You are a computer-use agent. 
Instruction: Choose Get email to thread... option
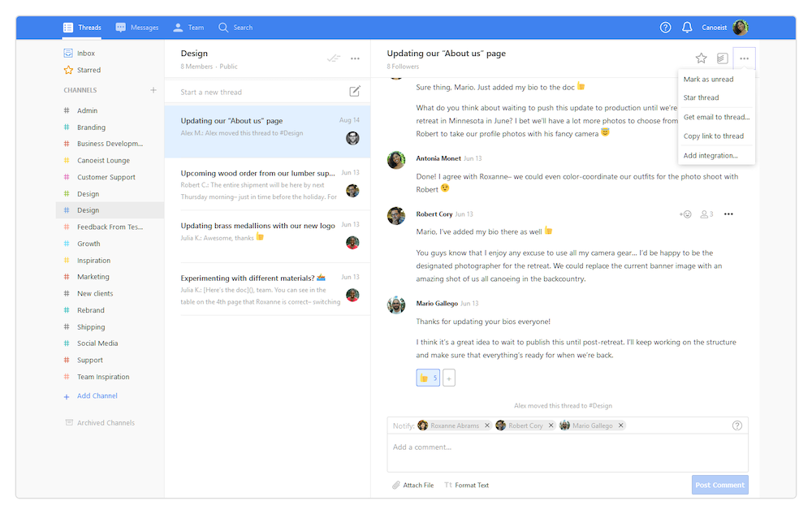click(716, 117)
